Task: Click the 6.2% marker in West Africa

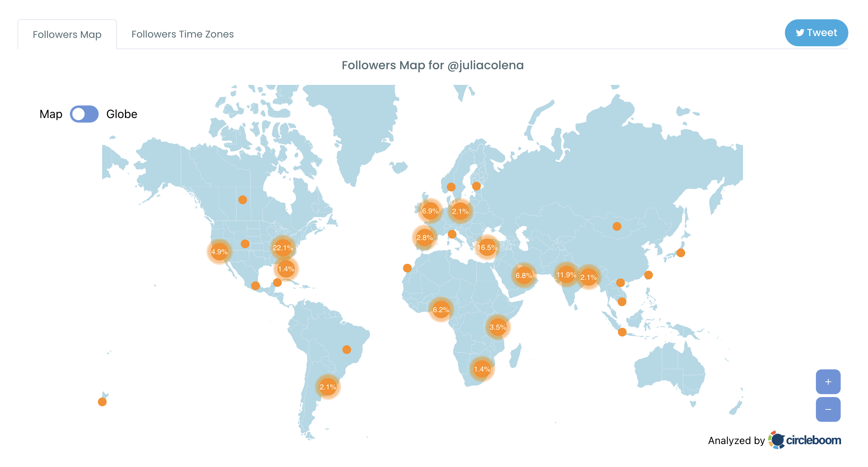Action: click(x=441, y=310)
